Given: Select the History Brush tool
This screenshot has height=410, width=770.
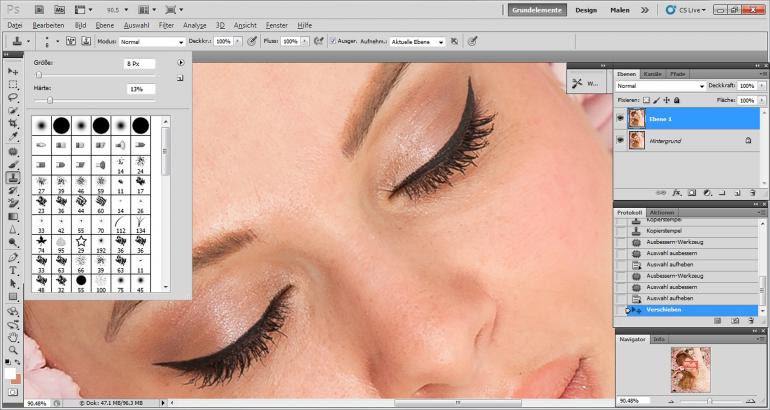Looking at the screenshot, I should (x=13, y=191).
